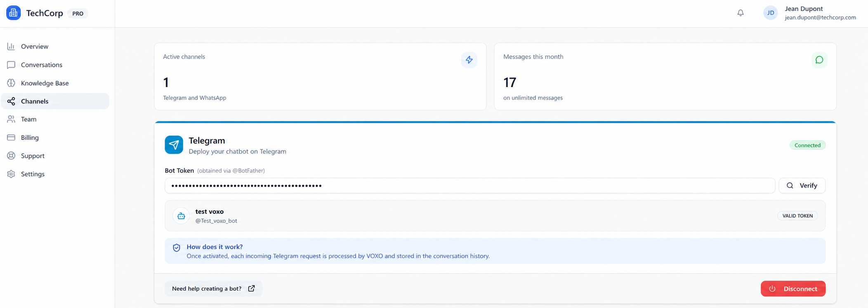868x308 pixels.
Task: Click the test voxo bot name
Action: (209, 212)
